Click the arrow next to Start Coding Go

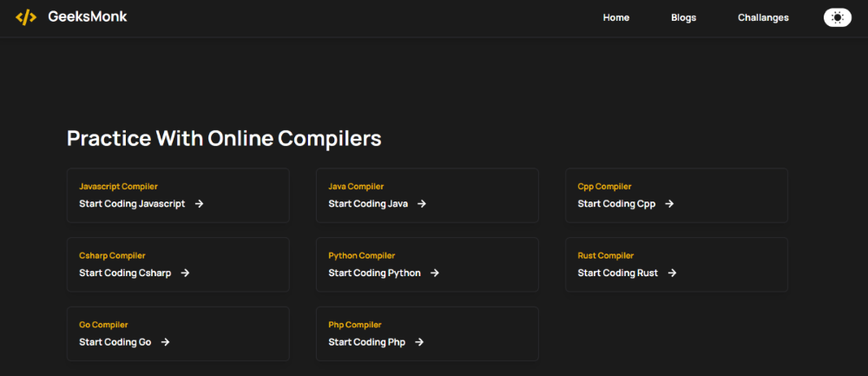pos(166,342)
